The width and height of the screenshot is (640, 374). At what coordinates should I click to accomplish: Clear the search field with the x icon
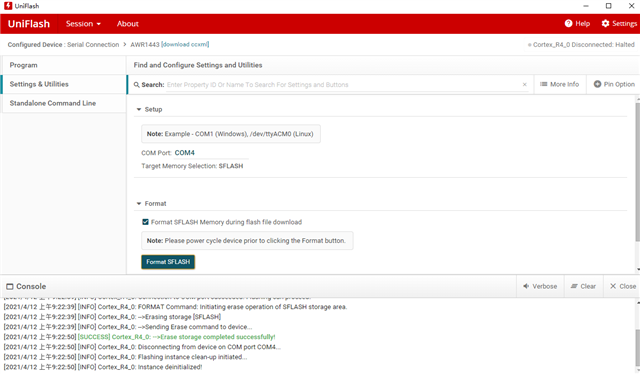point(524,85)
